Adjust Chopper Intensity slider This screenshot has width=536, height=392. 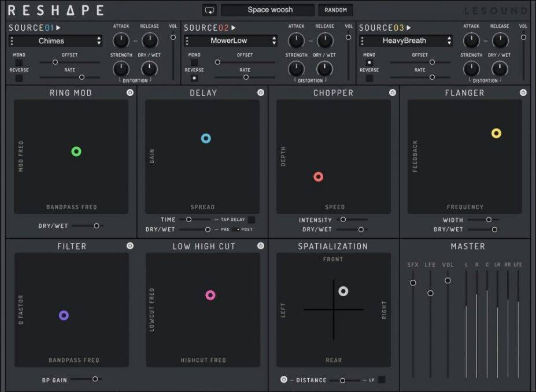point(352,219)
